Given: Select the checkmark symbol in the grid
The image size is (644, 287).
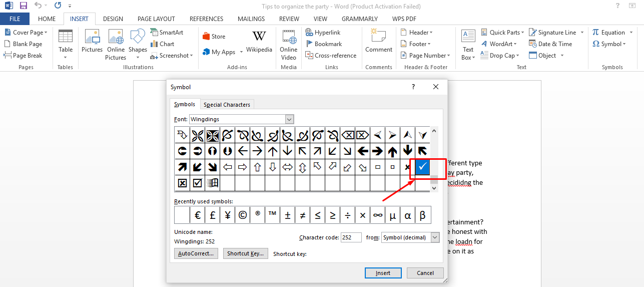Looking at the screenshot, I should click(x=422, y=167).
